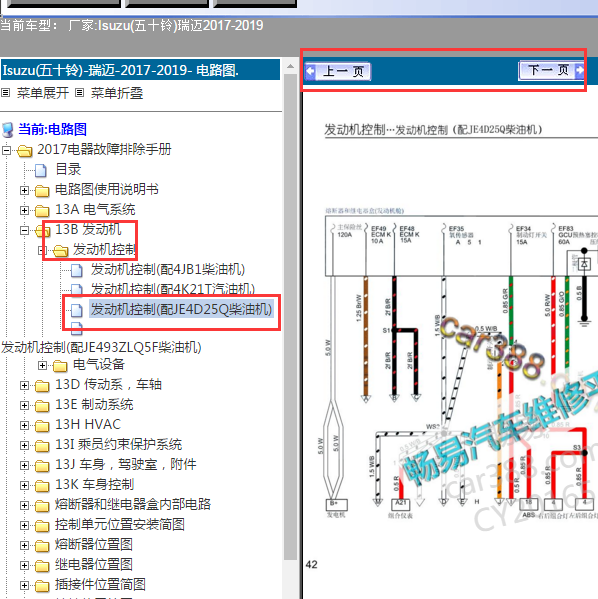Click the computer icon beside 当前:电路图
The image size is (598, 599).
tap(8, 130)
